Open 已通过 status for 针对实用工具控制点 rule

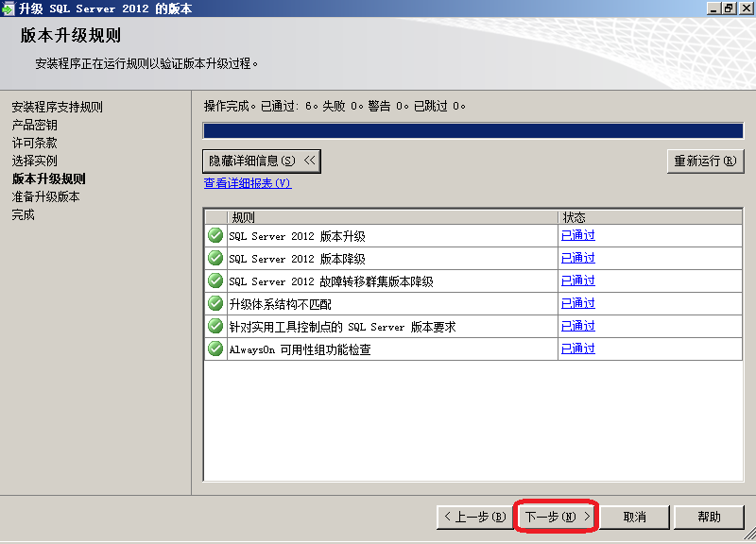578,326
